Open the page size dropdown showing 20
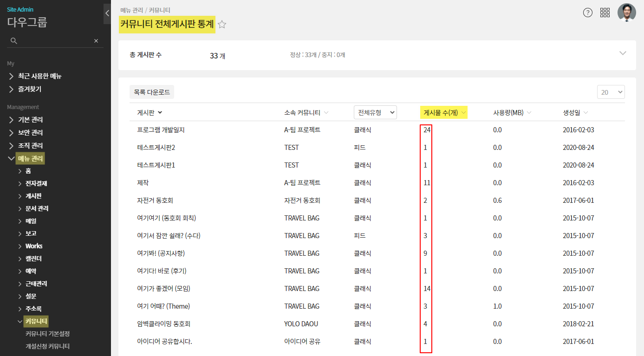The image size is (644, 356). click(x=611, y=92)
